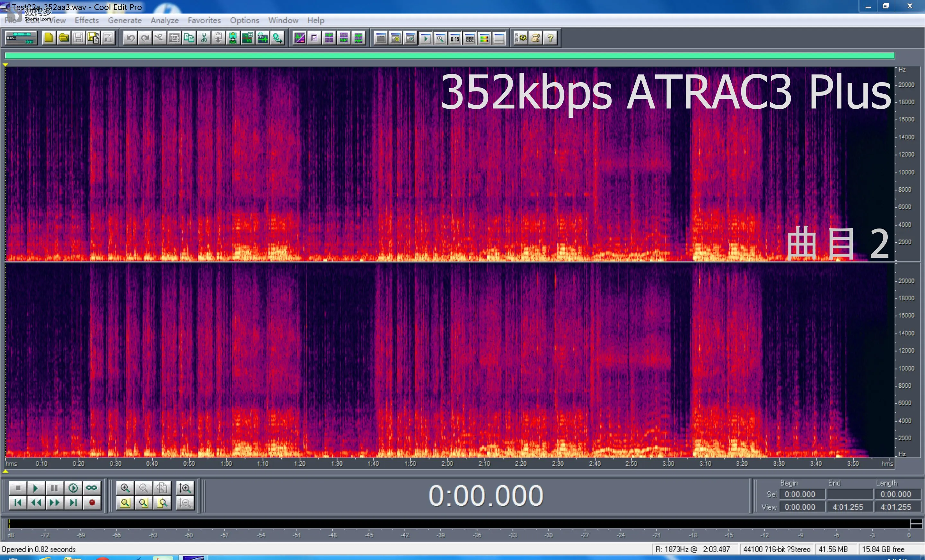Open the View menu
This screenshot has height=560, width=925.
click(57, 20)
